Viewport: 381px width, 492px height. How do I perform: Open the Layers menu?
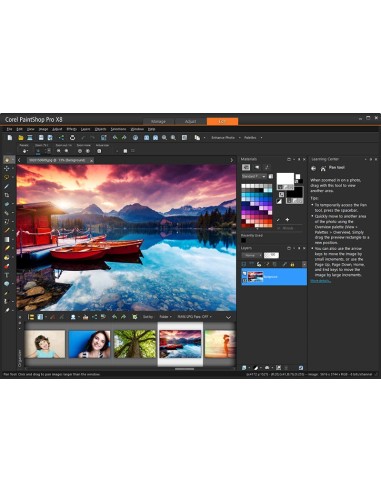pyautogui.click(x=86, y=129)
